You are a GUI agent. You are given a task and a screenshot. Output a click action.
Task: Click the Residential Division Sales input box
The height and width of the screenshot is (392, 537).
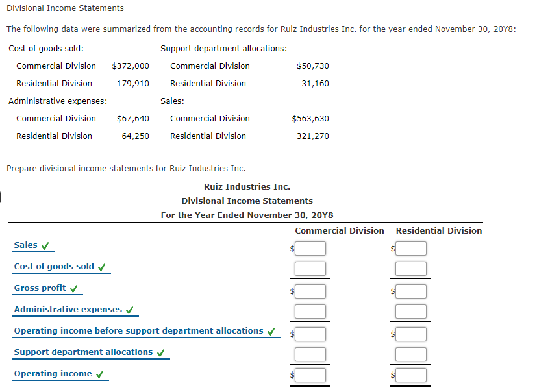[x=410, y=249]
